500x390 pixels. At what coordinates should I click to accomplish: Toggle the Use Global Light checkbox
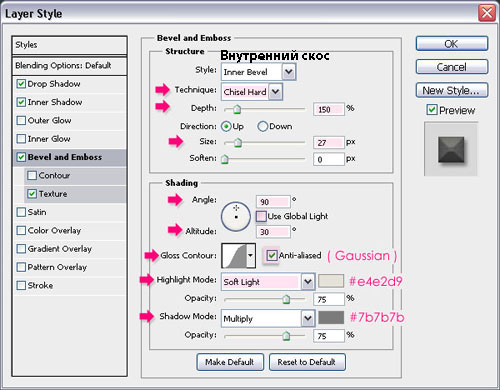coord(261,216)
